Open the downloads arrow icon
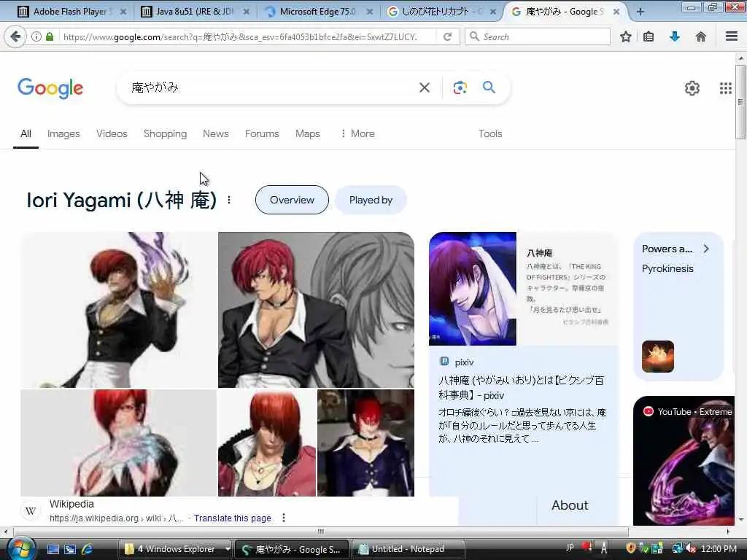This screenshot has width=747, height=560. coord(675,36)
